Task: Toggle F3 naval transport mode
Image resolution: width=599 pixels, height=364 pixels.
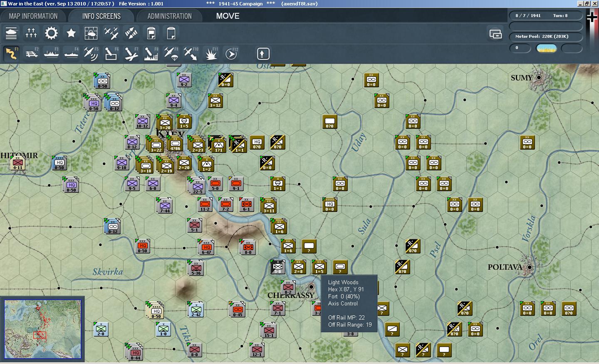Action: tap(51, 54)
